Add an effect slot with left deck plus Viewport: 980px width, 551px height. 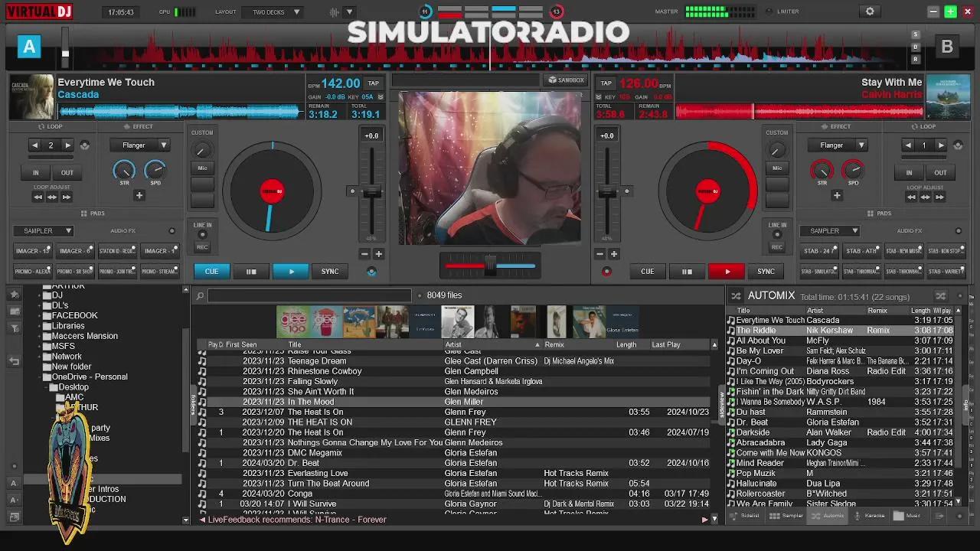[x=139, y=195]
